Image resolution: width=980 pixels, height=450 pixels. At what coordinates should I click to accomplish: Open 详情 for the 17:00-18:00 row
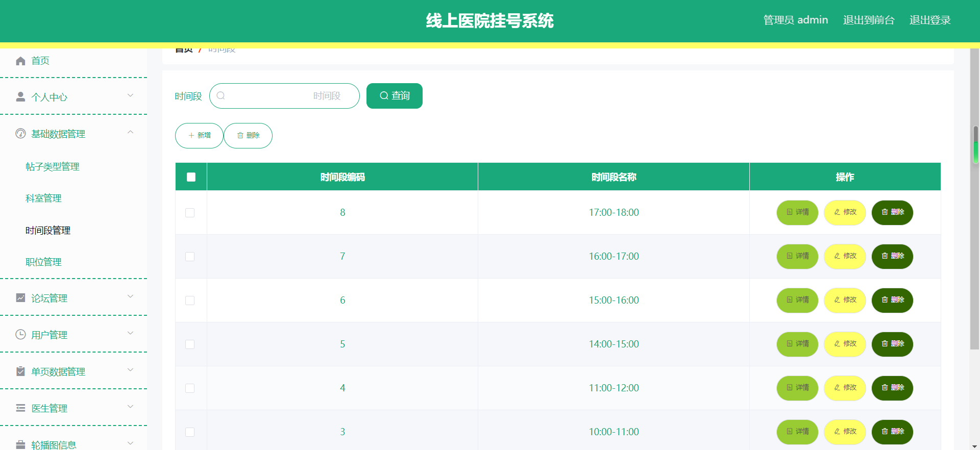point(797,213)
